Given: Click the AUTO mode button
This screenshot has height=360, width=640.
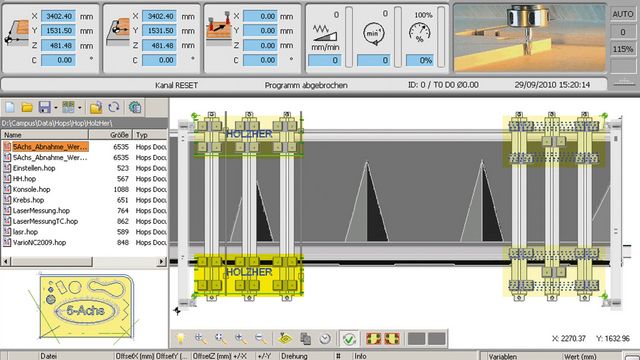Looking at the screenshot, I should pos(623,14).
